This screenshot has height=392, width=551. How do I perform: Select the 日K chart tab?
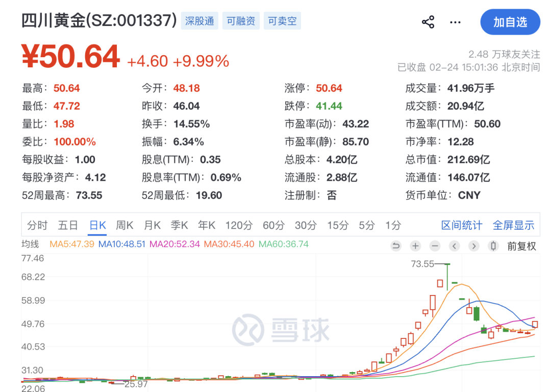coord(97,225)
